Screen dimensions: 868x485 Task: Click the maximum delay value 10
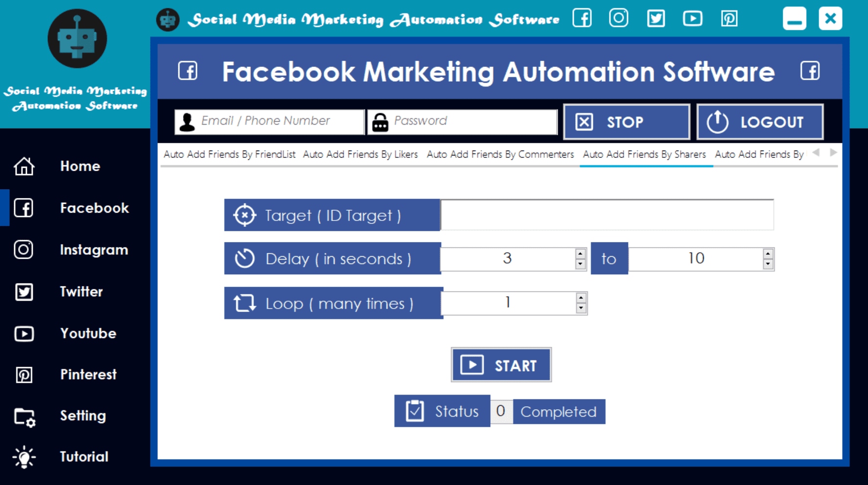pos(695,259)
